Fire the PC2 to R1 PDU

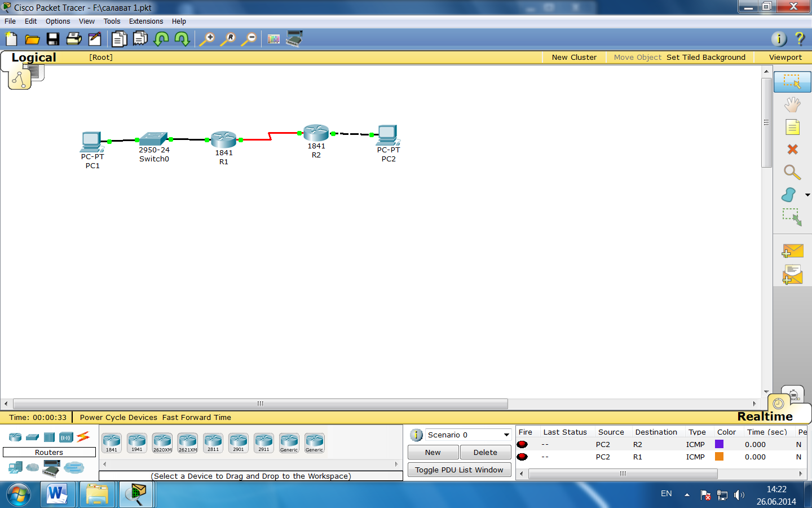[x=522, y=457]
